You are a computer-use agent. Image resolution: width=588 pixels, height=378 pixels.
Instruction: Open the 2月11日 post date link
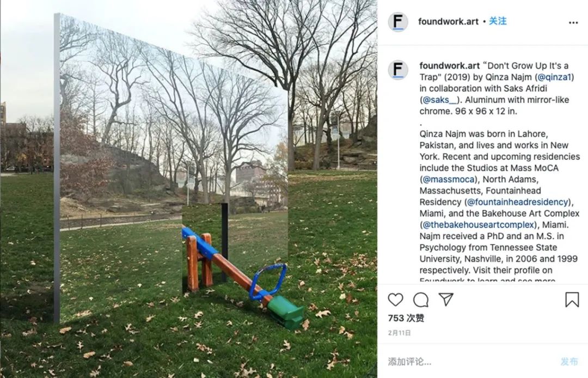[400, 333]
